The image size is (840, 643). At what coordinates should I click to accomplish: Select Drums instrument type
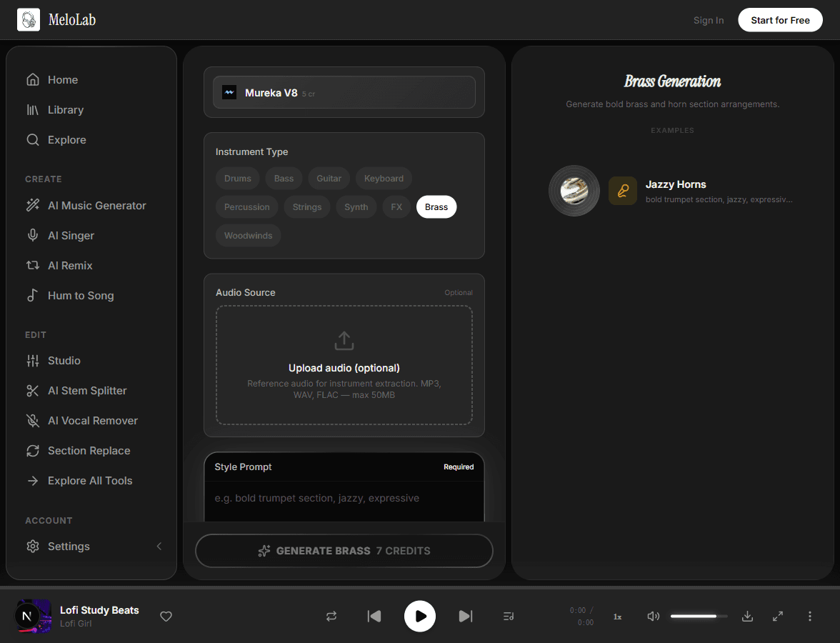[x=237, y=179]
